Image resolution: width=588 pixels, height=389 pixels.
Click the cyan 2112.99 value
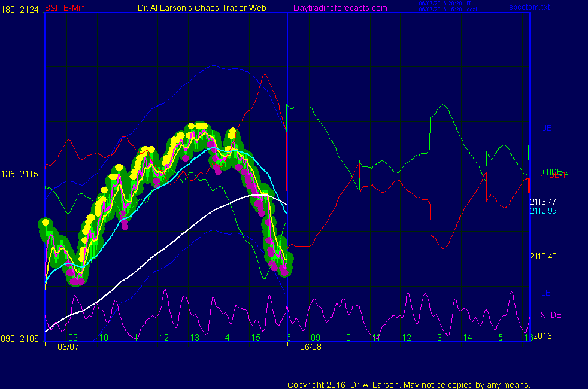pyautogui.click(x=543, y=211)
